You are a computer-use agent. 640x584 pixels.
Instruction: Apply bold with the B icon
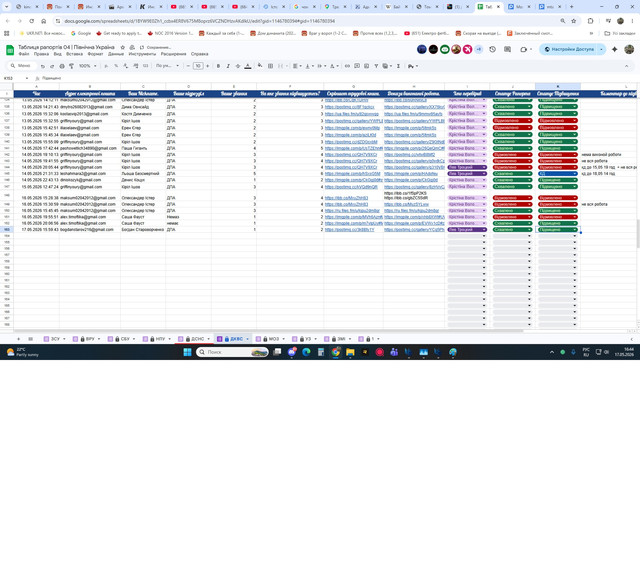click(218, 66)
